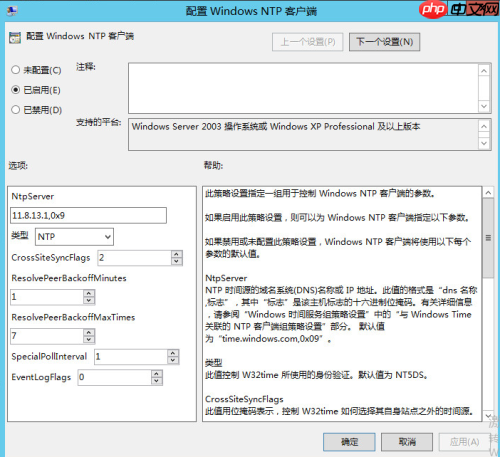
Task: Decrease CrossSiteSyncFlags with down arrow
Action: pyautogui.click(x=176, y=262)
